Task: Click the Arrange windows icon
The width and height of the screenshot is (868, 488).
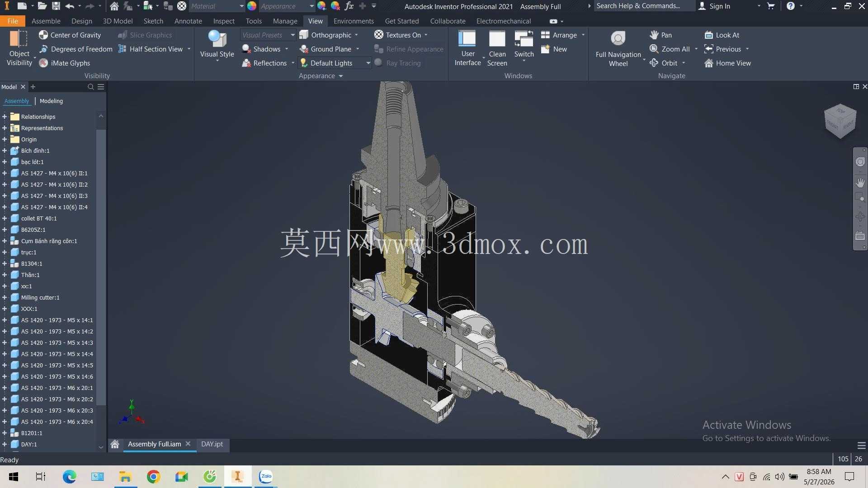Action: [x=545, y=35]
